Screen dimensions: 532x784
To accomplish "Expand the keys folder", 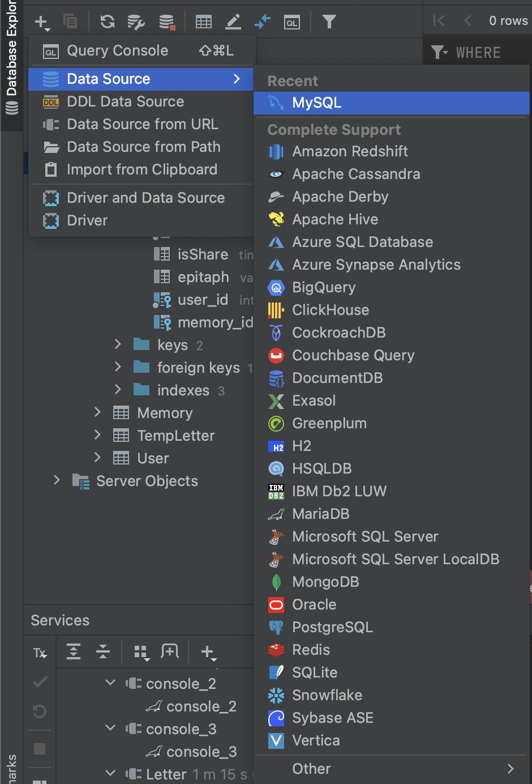I will (118, 344).
